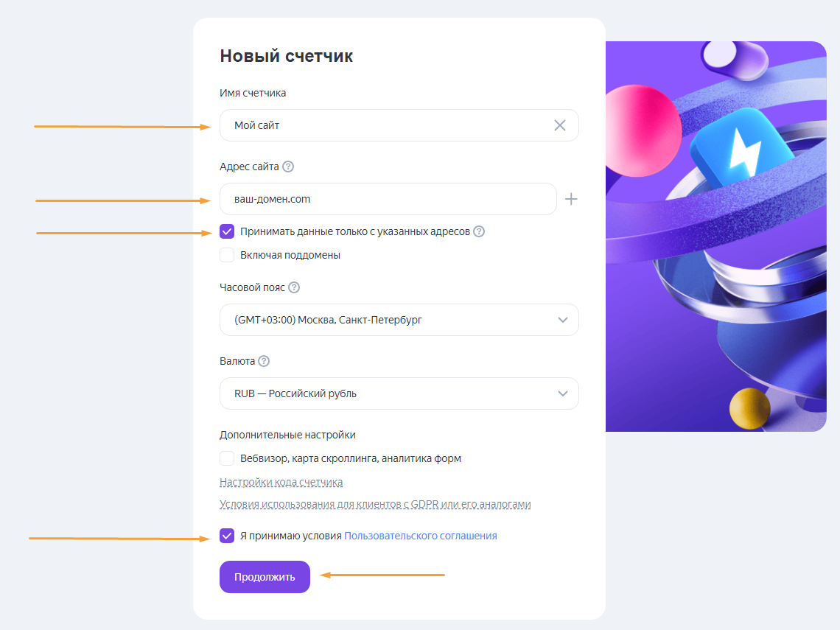Open the Пользовательского соглашения link
Image resolution: width=840 pixels, height=630 pixels.
420,536
